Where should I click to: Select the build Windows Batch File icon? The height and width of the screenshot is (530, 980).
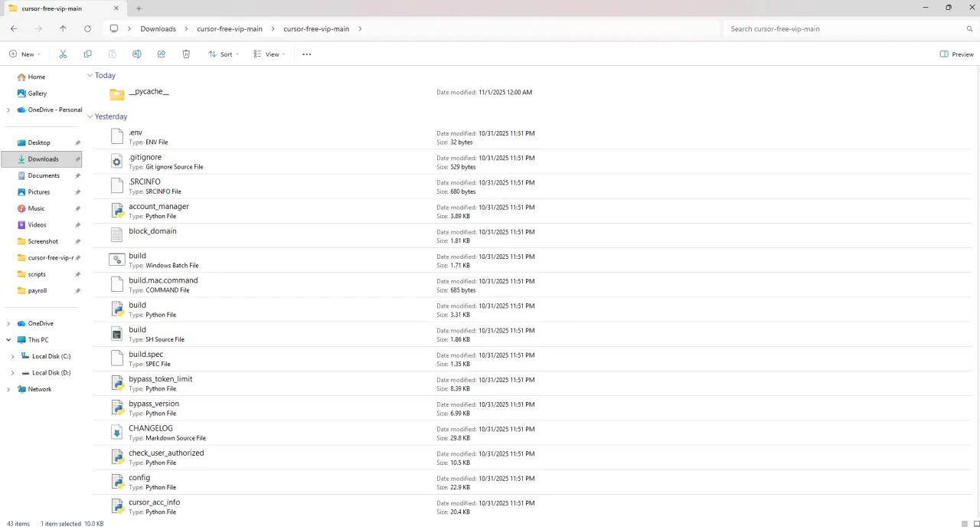[x=116, y=260]
